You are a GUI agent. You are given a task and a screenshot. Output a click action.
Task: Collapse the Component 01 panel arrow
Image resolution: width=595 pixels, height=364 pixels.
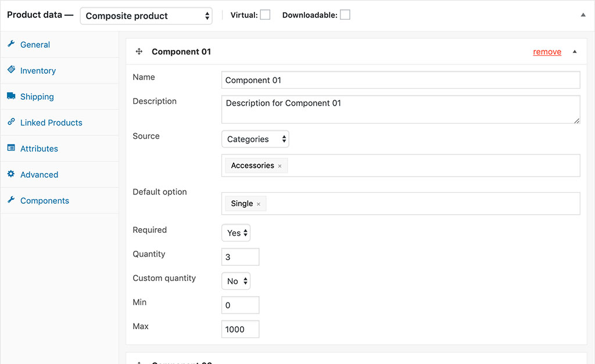[x=575, y=52]
